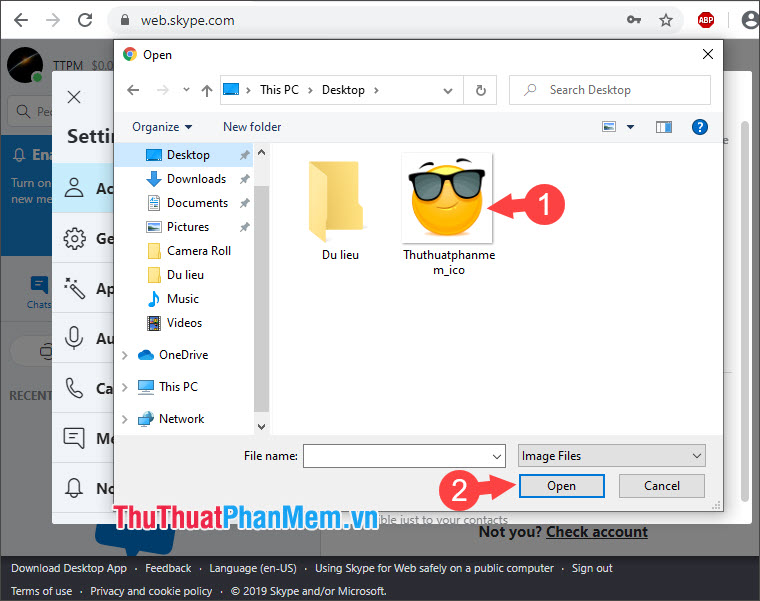Open Notifications settings bell icon

[x=74, y=488]
